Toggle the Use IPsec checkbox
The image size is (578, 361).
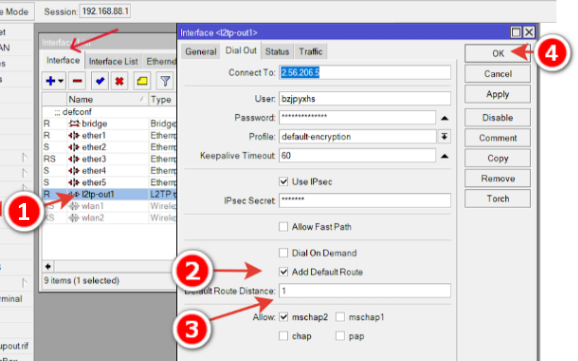point(283,181)
